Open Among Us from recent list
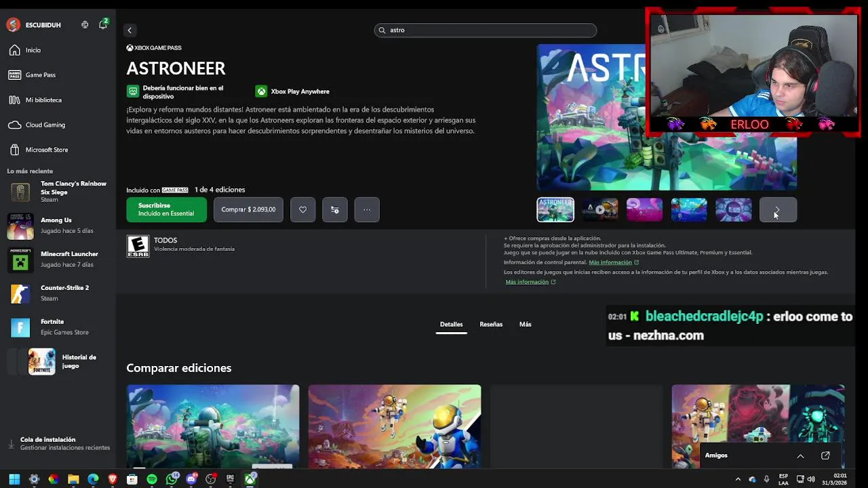868x488 pixels. coord(58,226)
